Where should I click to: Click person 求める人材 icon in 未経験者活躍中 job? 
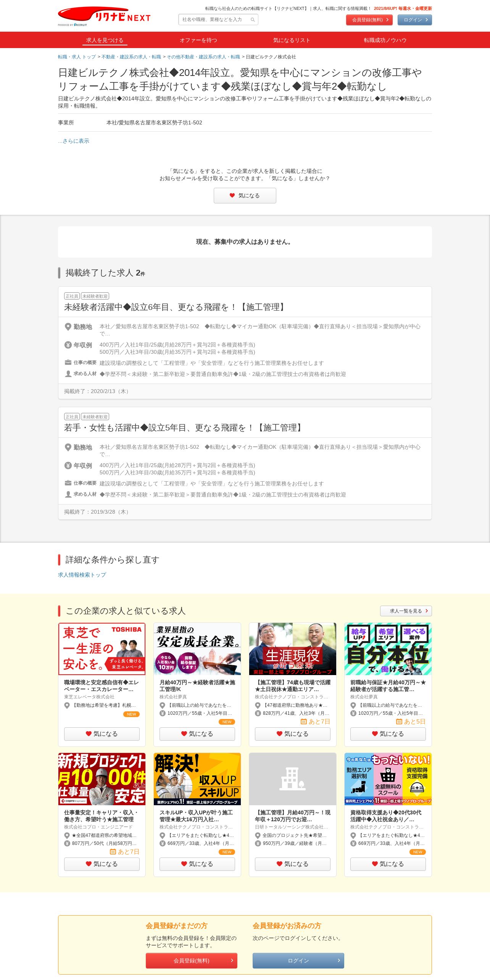pos(68,374)
